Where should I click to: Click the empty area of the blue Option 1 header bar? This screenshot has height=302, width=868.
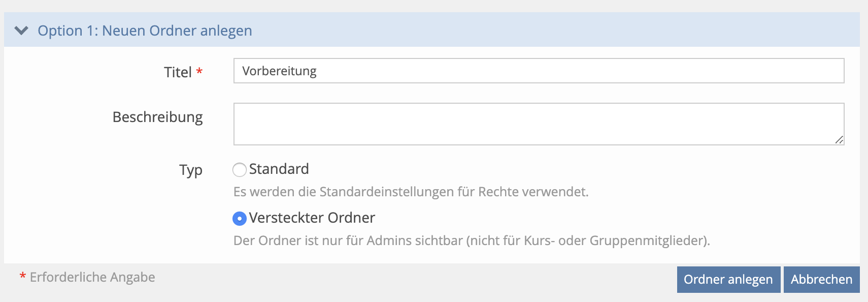558,31
